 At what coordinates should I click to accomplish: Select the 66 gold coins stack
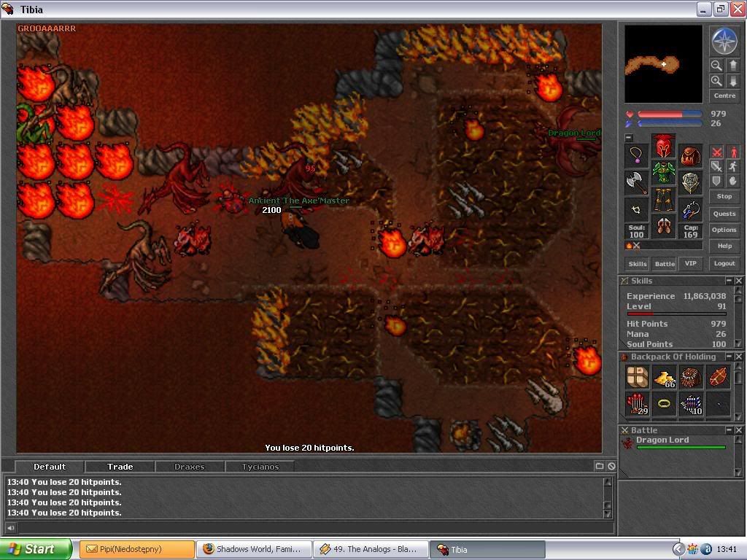(x=664, y=377)
